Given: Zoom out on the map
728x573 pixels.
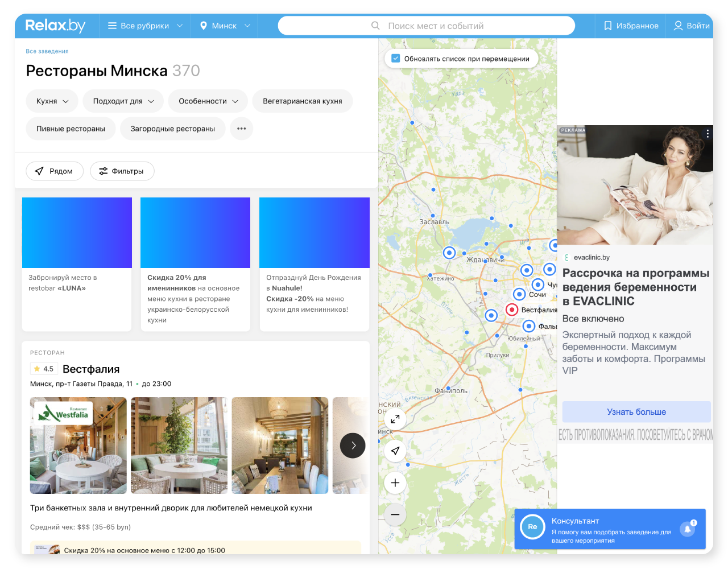Looking at the screenshot, I should (x=395, y=514).
